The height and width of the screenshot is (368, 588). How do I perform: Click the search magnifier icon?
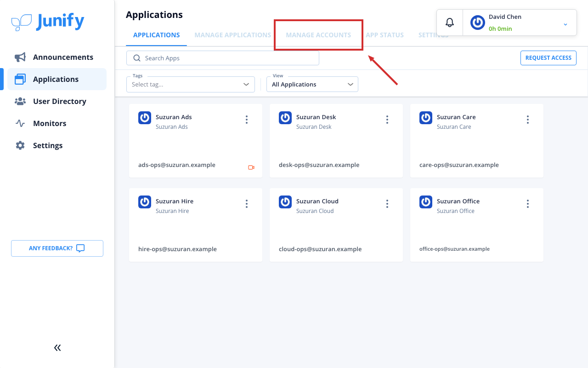click(x=136, y=58)
